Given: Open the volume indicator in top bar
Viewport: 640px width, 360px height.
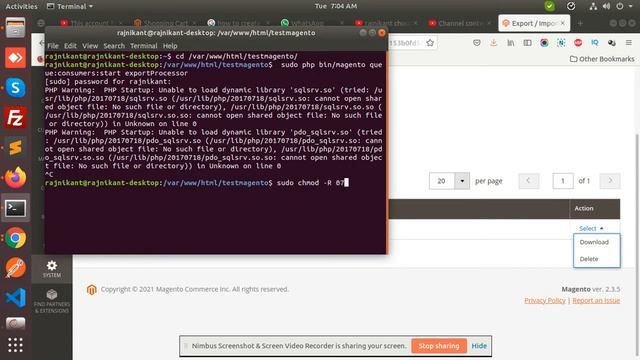Looking at the screenshot, I should [x=606, y=6].
